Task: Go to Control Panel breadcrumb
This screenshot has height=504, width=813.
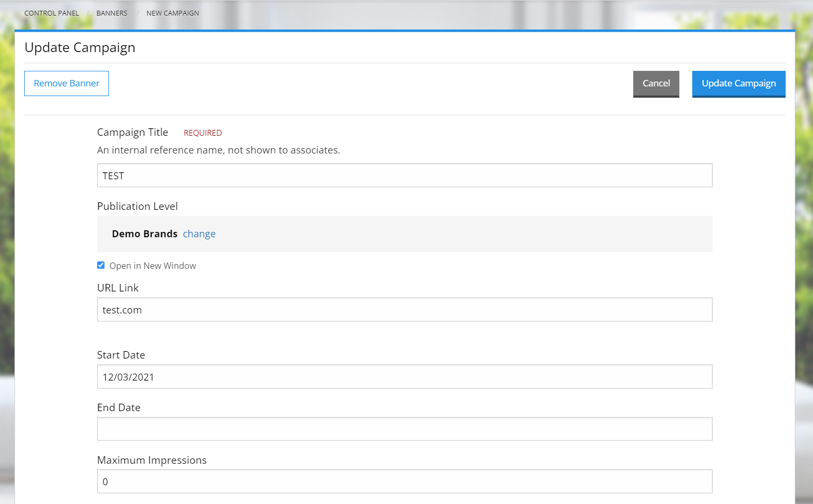Action: click(52, 13)
